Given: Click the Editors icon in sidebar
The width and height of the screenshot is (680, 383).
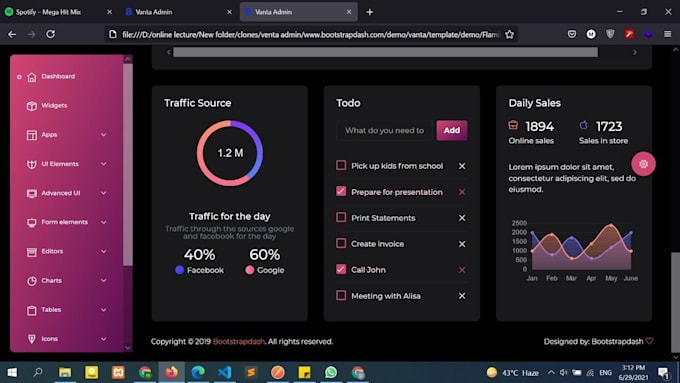Looking at the screenshot, I should coord(32,252).
